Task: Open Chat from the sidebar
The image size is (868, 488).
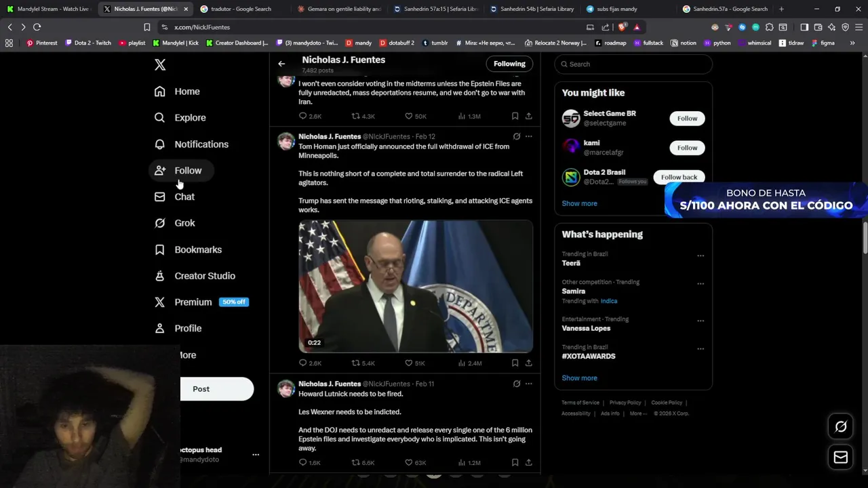Action: (x=174, y=197)
